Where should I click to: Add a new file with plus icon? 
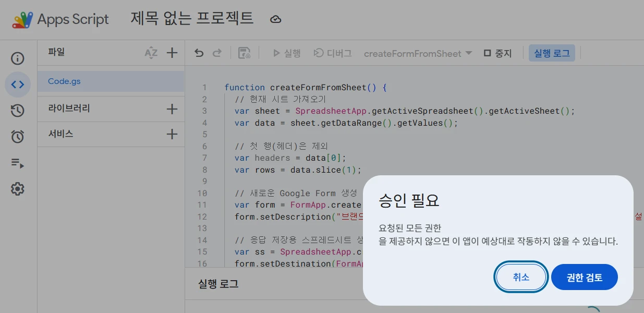172,53
